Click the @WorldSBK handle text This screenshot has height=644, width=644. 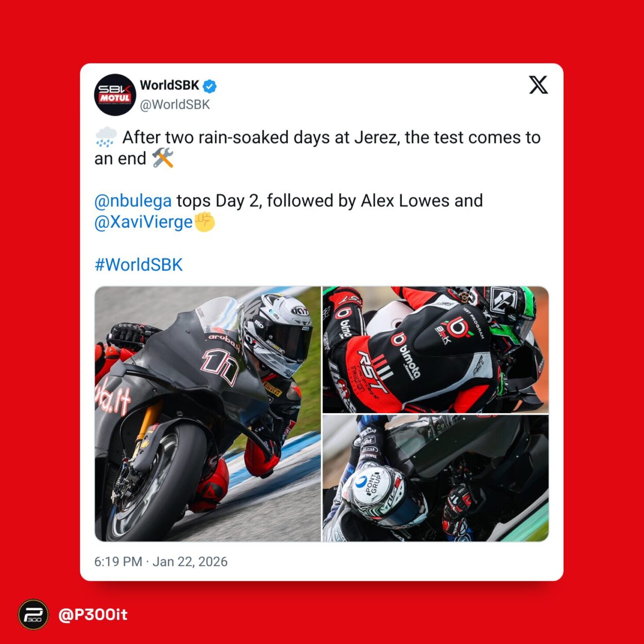pos(175,105)
